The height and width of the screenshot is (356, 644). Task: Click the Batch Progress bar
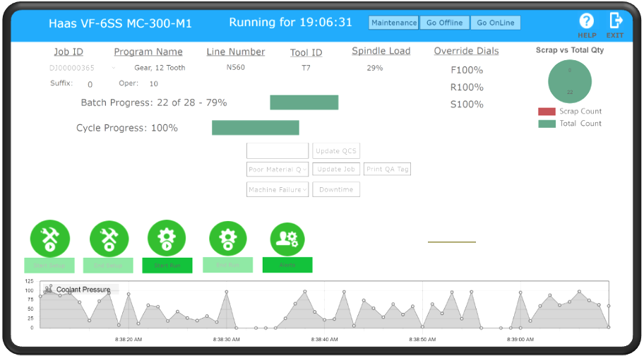pyautogui.click(x=304, y=102)
